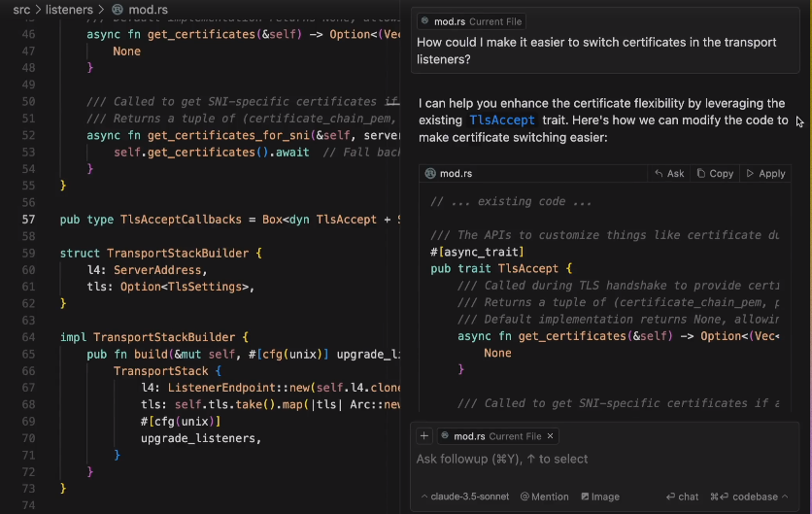812x514 pixels.
Task: Click the chevron before claude-3.5-sonnet
Action: pos(424,497)
